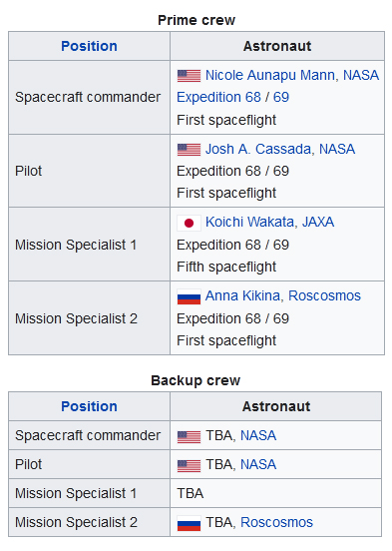Open Expedition 68 link under Nicole Mann
Viewport: 392px width, 551px height.
218,98
